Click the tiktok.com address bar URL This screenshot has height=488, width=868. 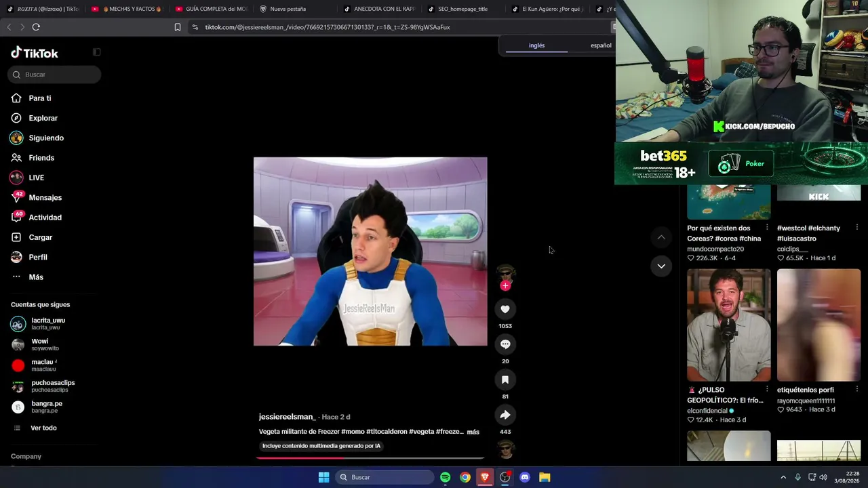pos(328,27)
